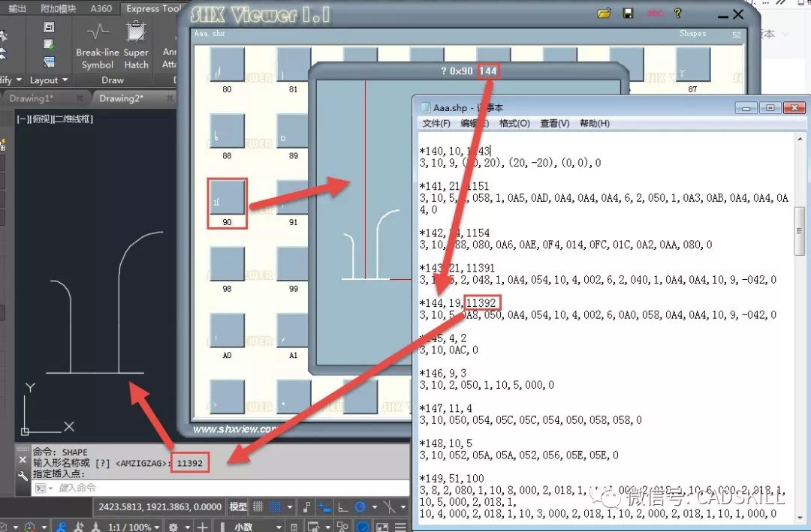
Task: Minimize the SHX Viewer window
Action: pos(723,16)
